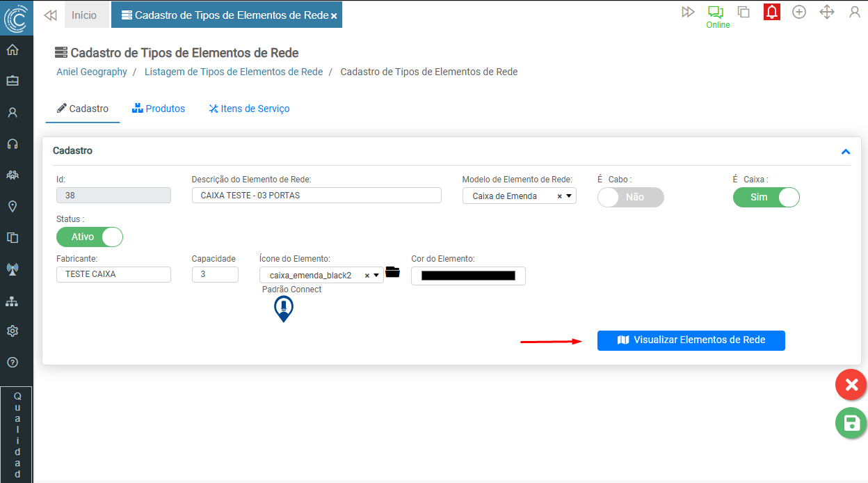The height and width of the screenshot is (483, 868).
Task: Click the folder icon beside icon selector
Action: click(x=393, y=272)
